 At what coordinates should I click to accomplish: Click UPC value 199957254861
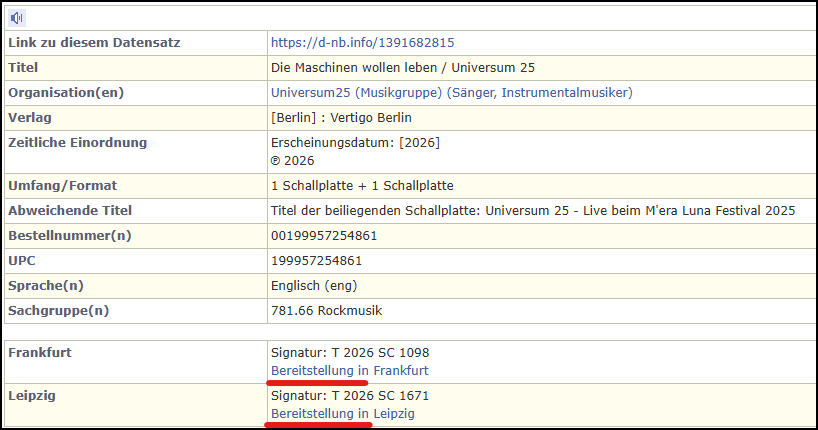pyautogui.click(x=316, y=261)
